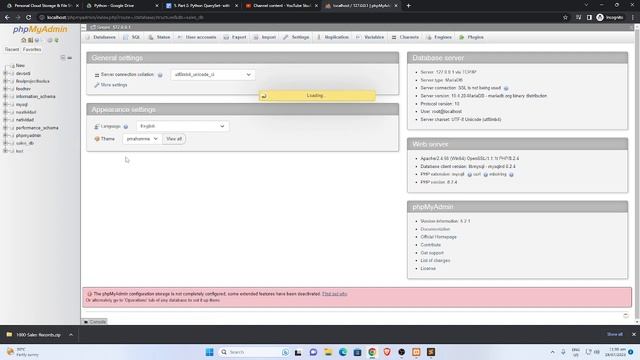
Task: Click help icon next to Server connection collation
Action: click(x=160, y=75)
